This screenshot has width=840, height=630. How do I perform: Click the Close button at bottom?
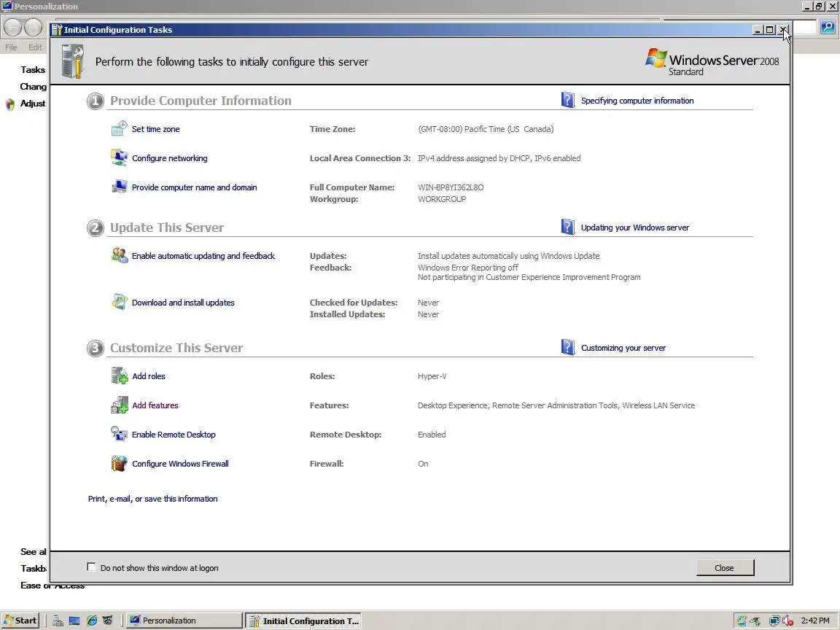pos(725,567)
